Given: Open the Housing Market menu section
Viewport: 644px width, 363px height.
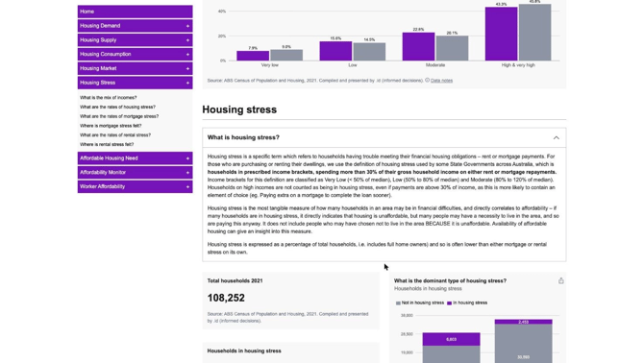Looking at the screenshot, I should 135,68.
